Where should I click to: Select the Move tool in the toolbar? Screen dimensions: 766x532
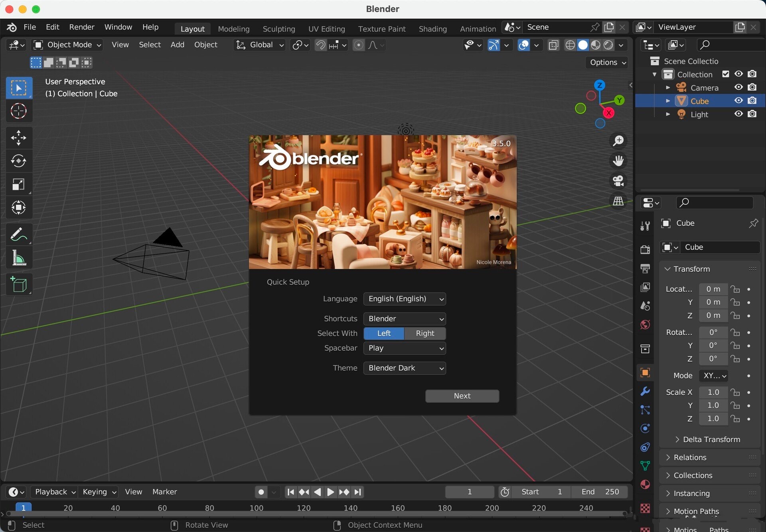19,138
